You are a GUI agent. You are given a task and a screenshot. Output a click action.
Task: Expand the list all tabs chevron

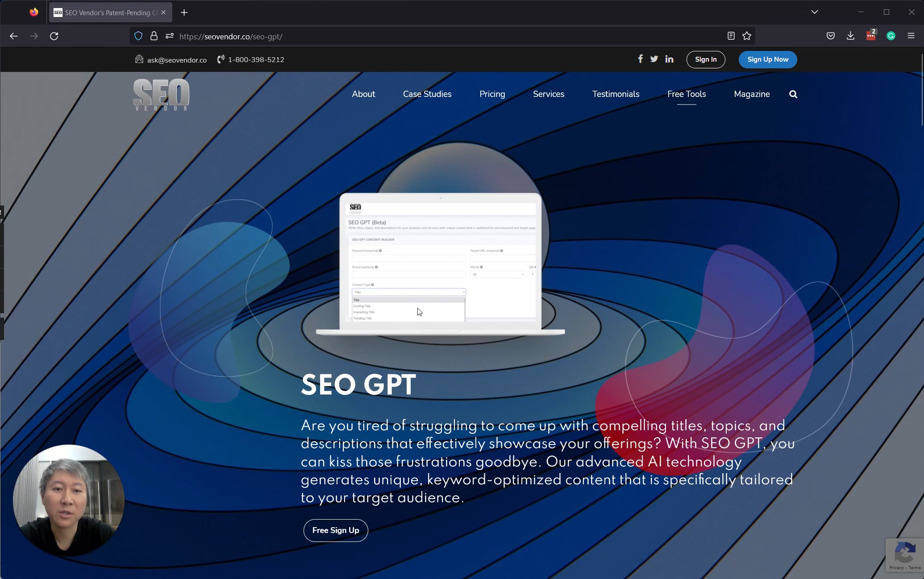(x=815, y=12)
